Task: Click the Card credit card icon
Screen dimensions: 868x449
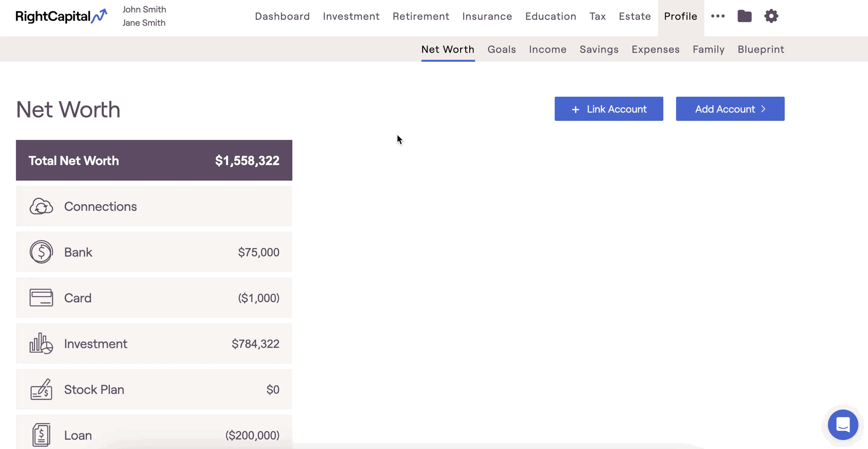Action: click(41, 298)
